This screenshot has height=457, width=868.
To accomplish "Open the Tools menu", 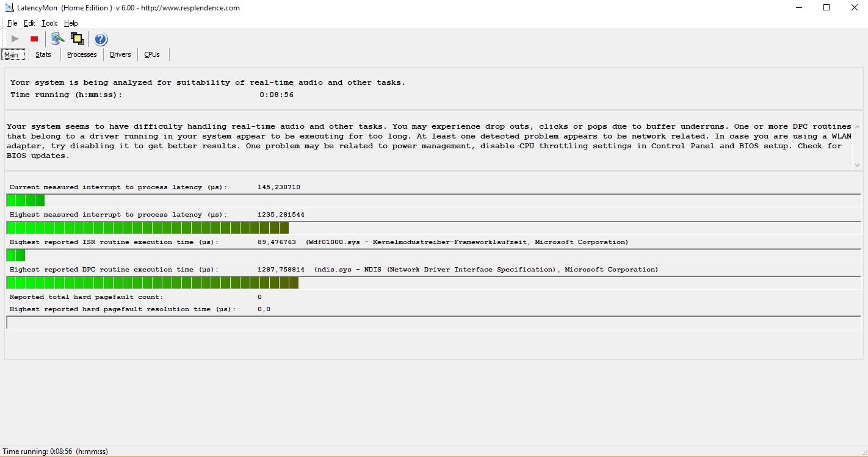I will tap(49, 23).
